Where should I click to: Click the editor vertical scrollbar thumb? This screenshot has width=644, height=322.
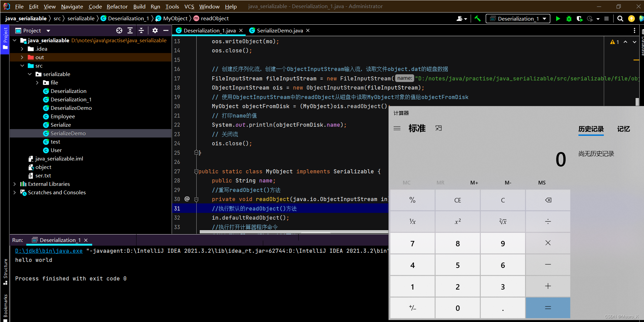coord(637,102)
